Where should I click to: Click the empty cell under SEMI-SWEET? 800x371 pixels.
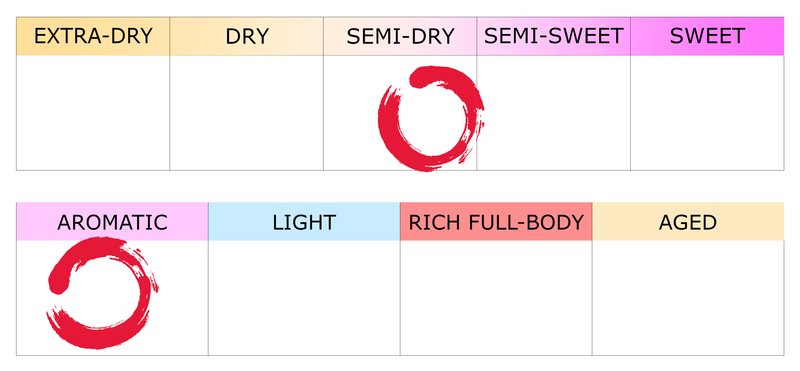(x=554, y=113)
